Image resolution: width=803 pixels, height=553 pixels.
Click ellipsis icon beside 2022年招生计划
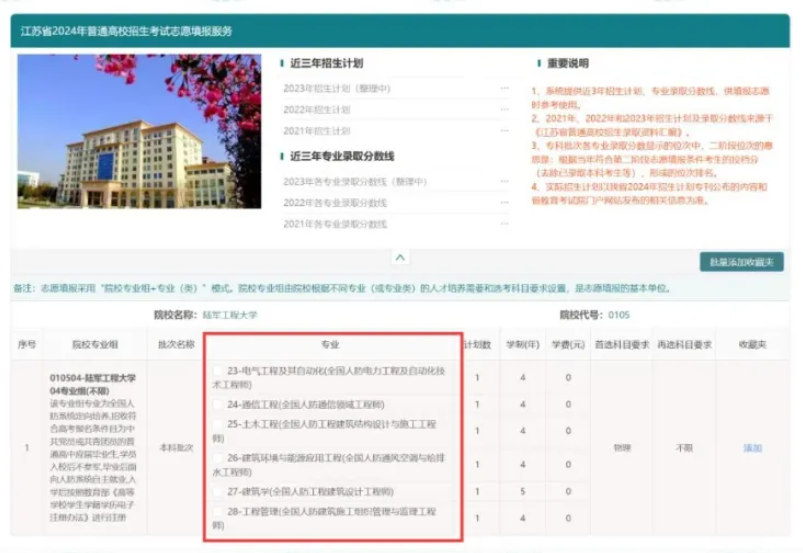(x=504, y=109)
